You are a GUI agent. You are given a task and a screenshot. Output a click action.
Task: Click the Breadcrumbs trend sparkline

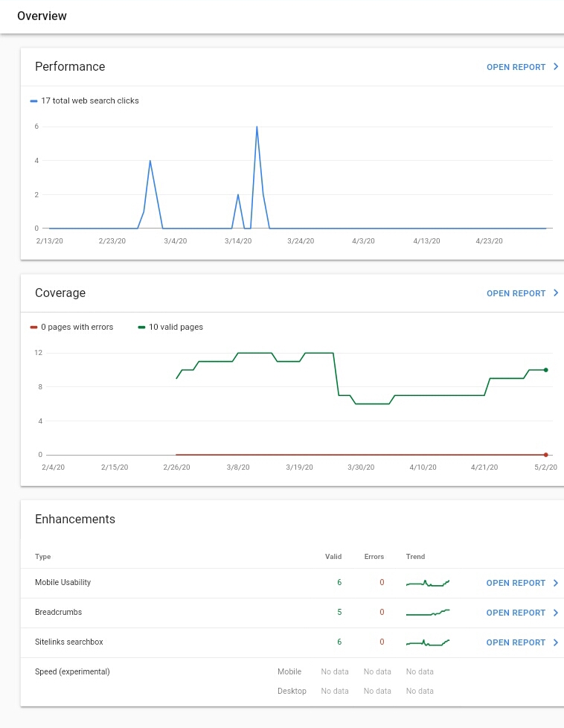[428, 613]
